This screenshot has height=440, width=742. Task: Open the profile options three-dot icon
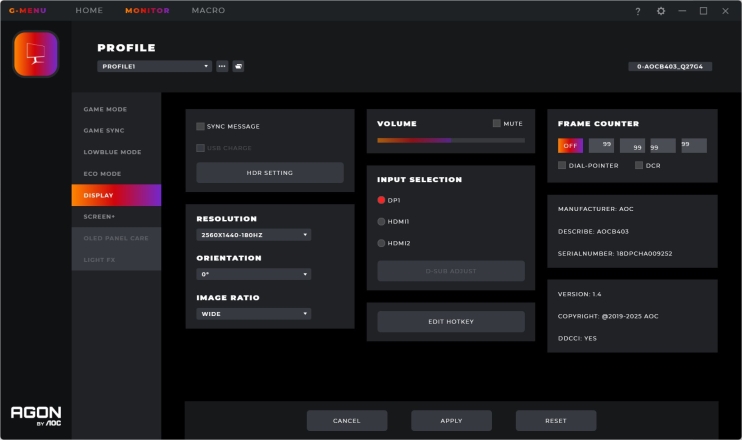[x=222, y=66]
